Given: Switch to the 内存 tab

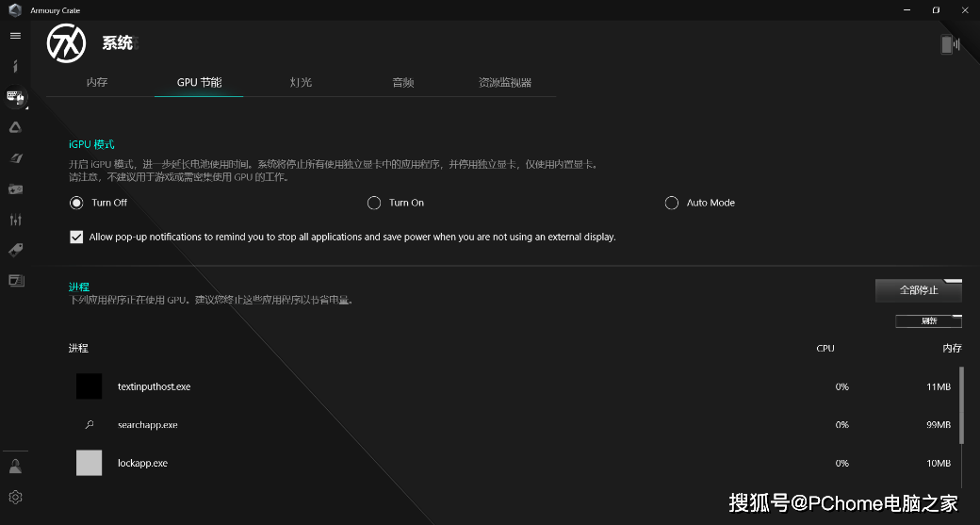Looking at the screenshot, I should tap(97, 83).
